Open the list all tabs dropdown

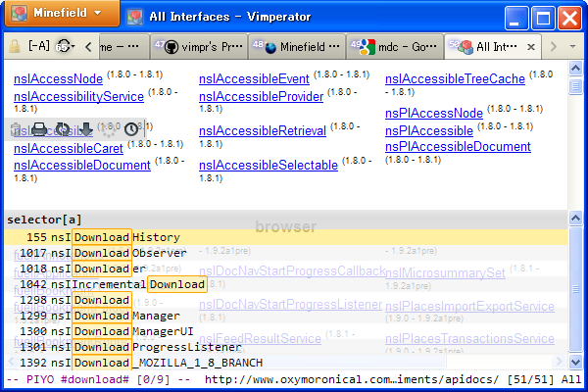pos(572,47)
